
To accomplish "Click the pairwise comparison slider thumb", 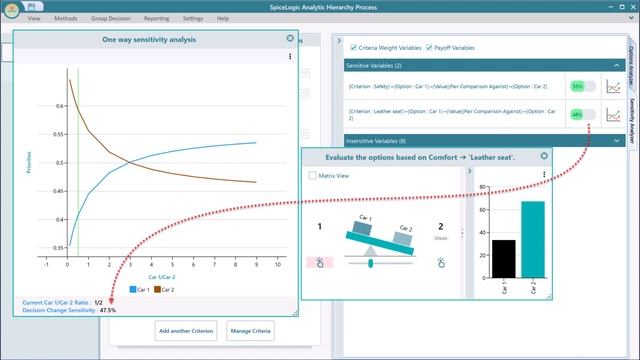I will pyautogui.click(x=371, y=263).
